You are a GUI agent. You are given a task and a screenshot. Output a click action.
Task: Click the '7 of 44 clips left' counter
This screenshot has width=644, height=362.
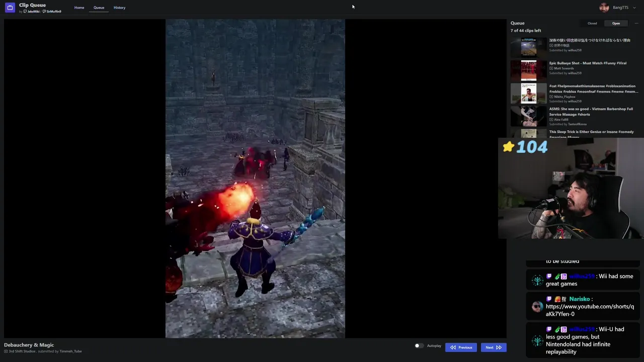pyautogui.click(x=526, y=31)
